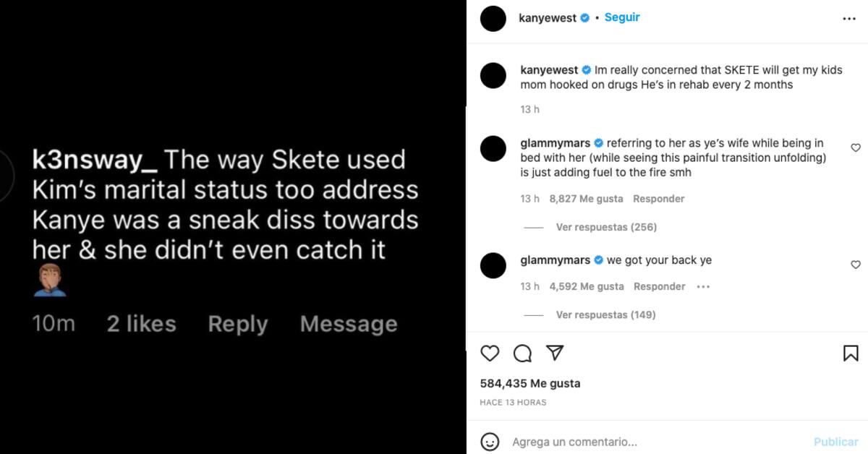
Task: Open kanyewest header profile picture
Action: coord(493,19)
